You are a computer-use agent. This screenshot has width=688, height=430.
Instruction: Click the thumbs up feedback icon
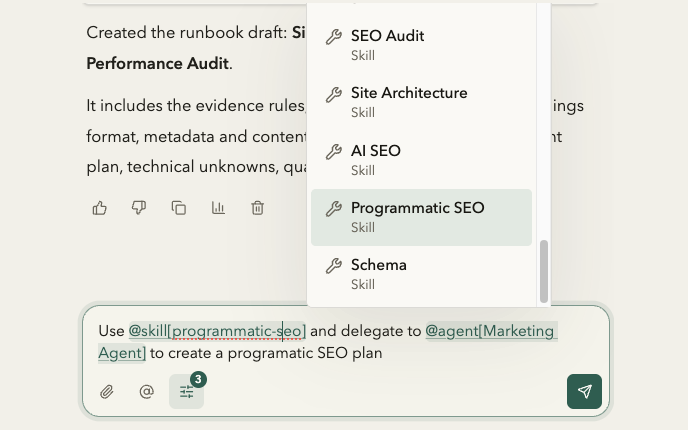pyautogui.click(x=100, y=208)
